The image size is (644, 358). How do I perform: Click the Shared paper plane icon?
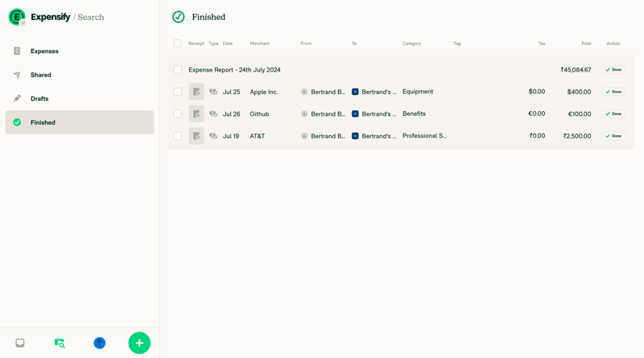17,75
